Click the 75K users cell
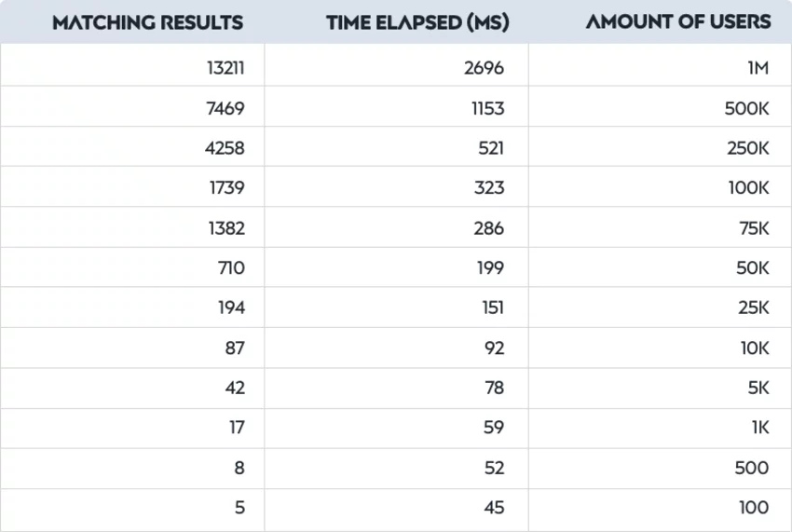Viewport: 792px width, 532px height. point(661,226)
